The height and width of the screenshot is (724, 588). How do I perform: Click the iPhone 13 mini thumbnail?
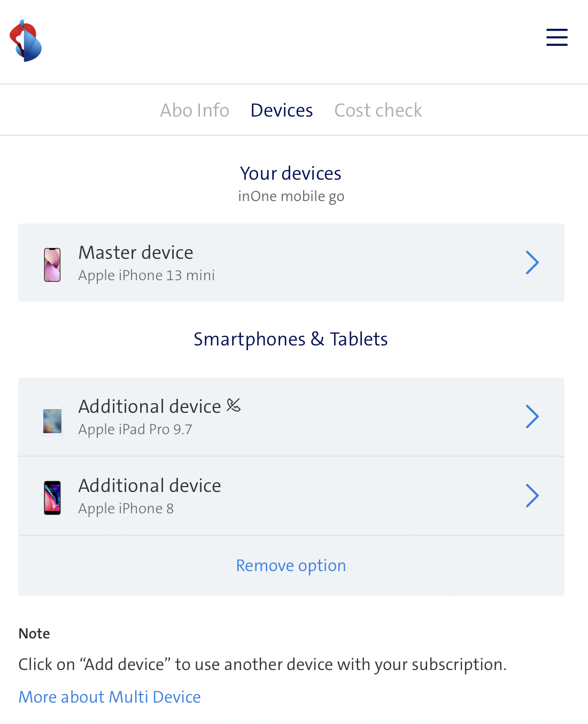[x=52, y=265]
